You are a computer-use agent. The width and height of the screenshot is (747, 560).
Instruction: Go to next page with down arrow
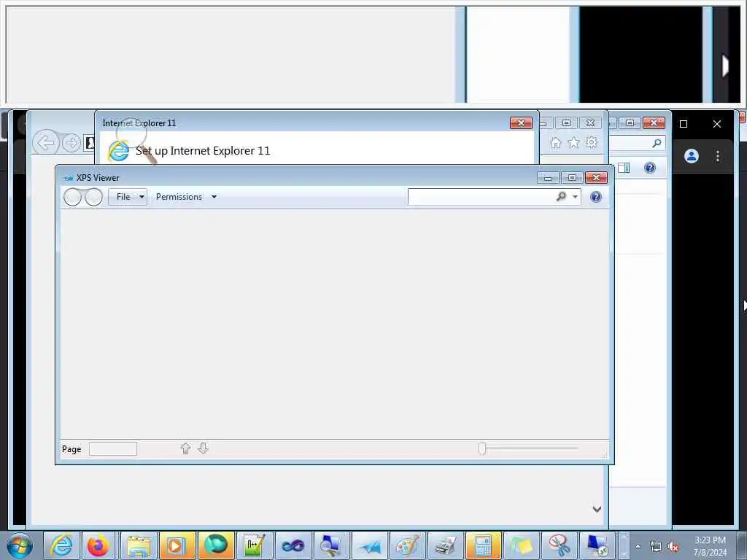tap(204, 448)
